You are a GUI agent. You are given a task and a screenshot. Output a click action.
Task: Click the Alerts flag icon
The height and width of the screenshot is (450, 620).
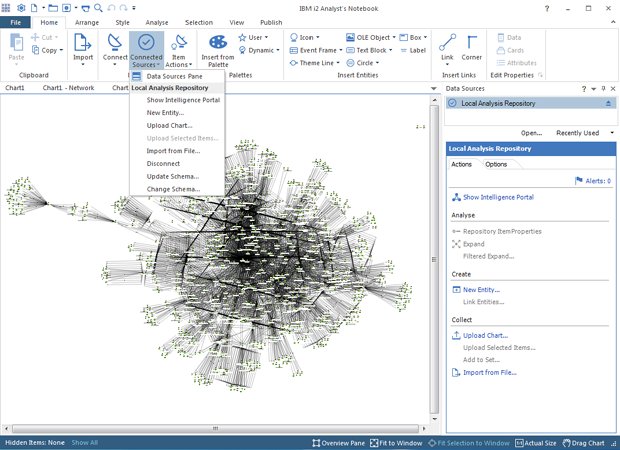[x=579, y=180]
